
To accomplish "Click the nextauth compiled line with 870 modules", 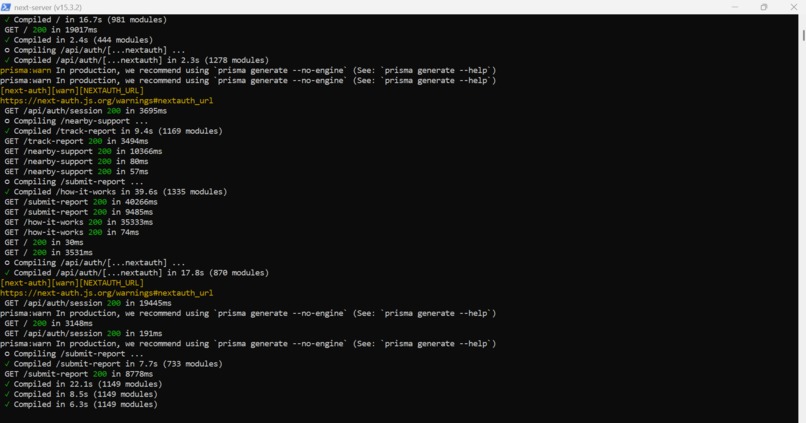I will point(137,273).
